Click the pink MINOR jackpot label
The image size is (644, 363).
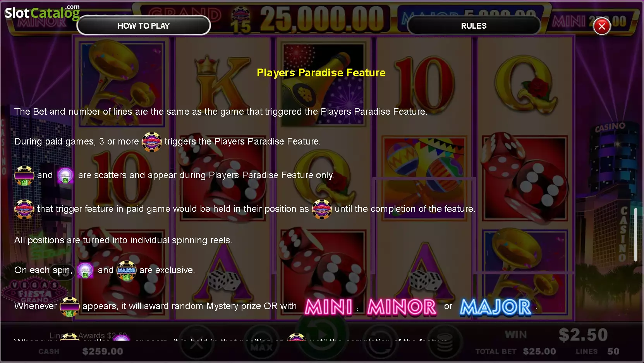pos(402,307)
